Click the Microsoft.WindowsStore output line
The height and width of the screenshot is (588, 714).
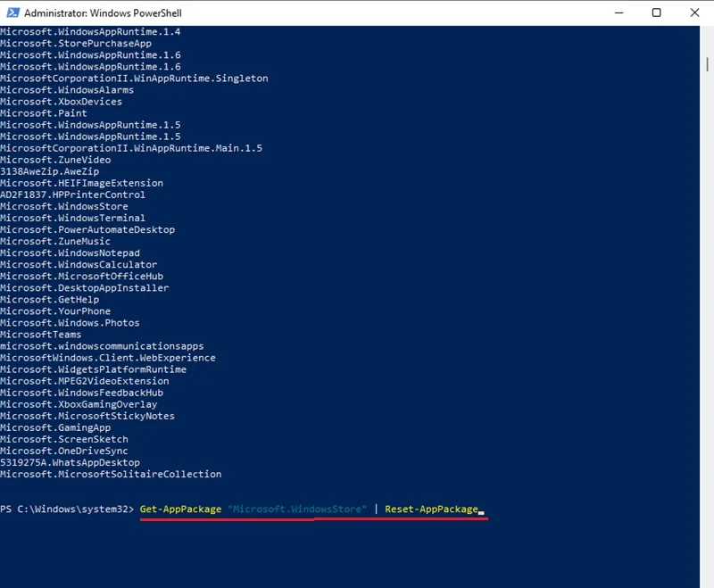(64, 206)
